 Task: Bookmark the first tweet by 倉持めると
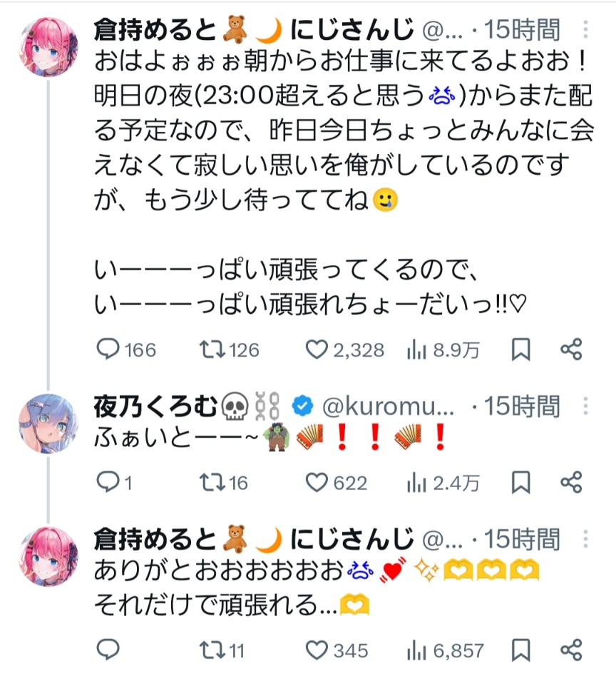(x=521, y=349)
